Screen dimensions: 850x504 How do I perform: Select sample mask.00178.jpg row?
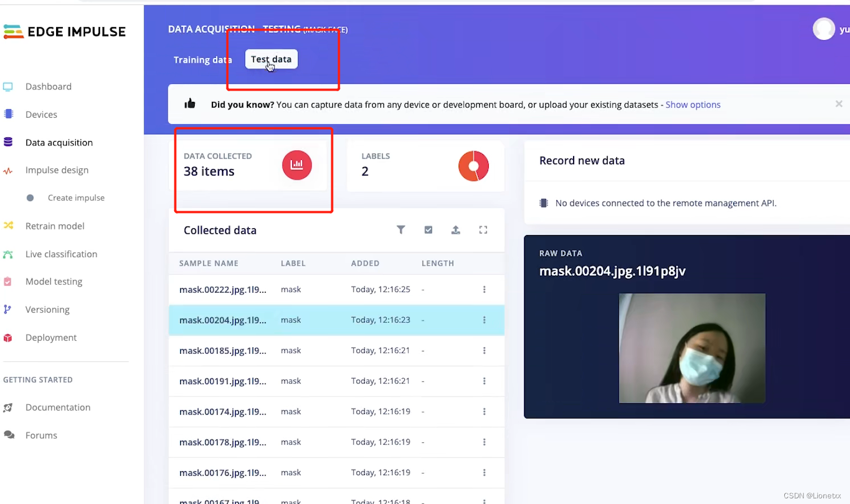pos(336,442)
